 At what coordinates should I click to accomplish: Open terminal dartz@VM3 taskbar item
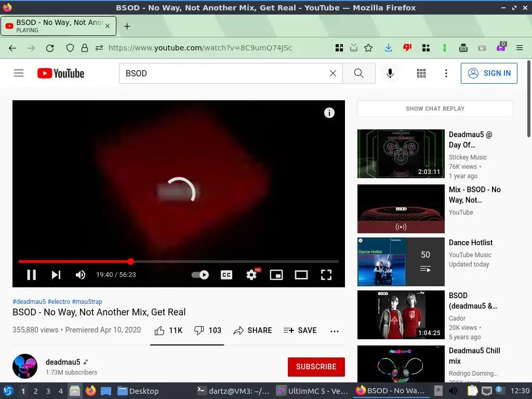[x=233, y=391]
